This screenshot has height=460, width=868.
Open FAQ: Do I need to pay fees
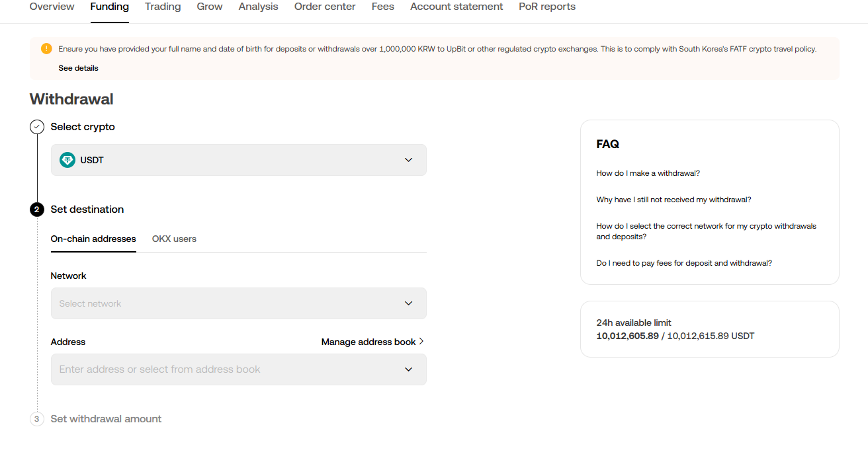tap(684, 263)
